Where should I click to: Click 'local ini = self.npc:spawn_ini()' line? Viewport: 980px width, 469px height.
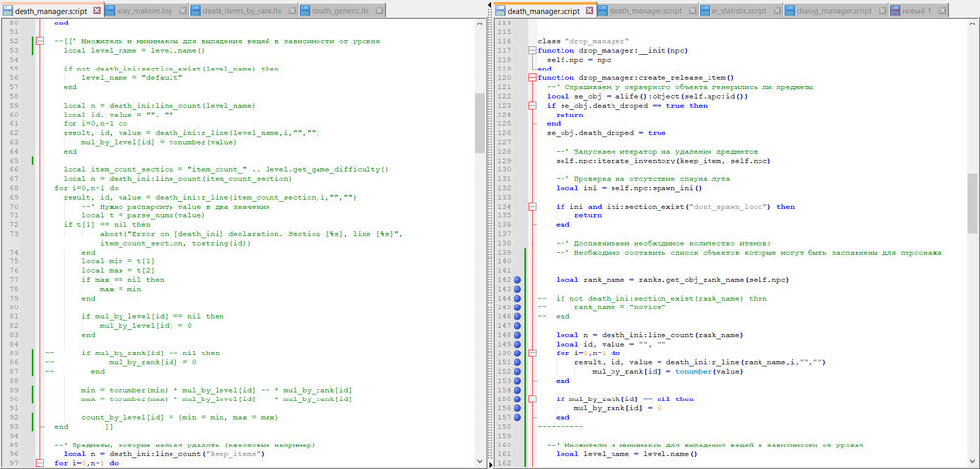click(629, 188)
